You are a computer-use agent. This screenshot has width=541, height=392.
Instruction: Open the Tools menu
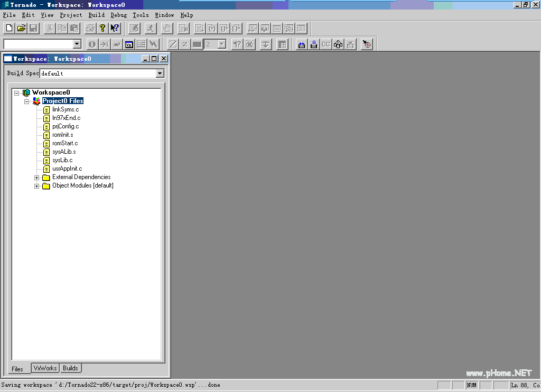(x=141, y=15)
